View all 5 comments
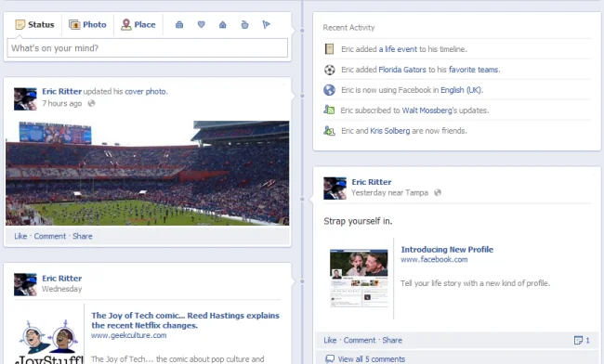 tap(372, 359)
